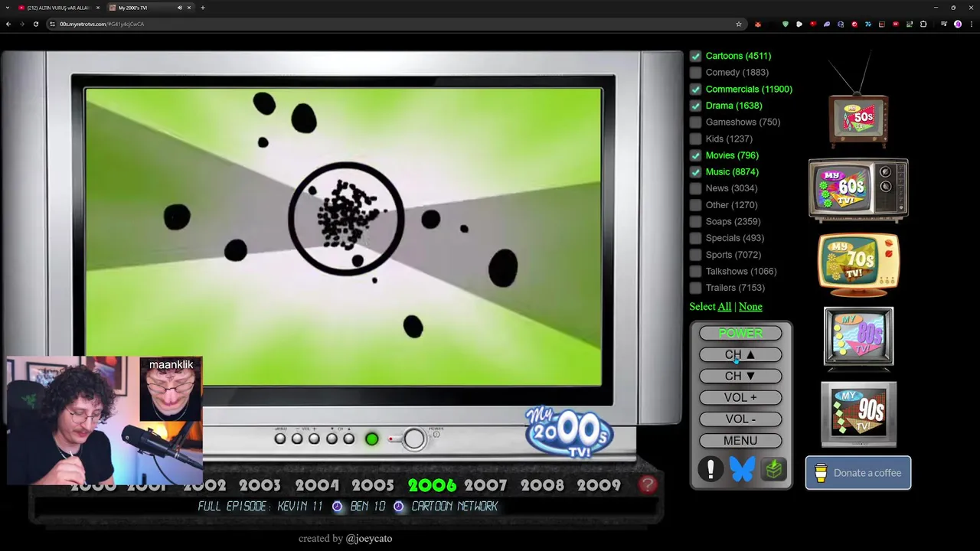The height and width of the screenshot is (551, 980).
Task: Uncheck the Commercials category
Action: 695,90
